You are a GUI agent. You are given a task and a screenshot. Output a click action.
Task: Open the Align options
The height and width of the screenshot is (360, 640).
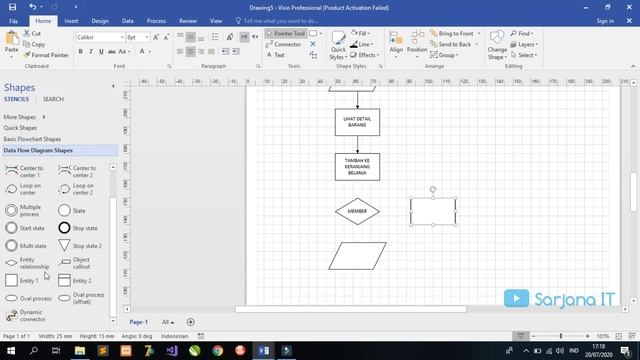tap(396, 44)
